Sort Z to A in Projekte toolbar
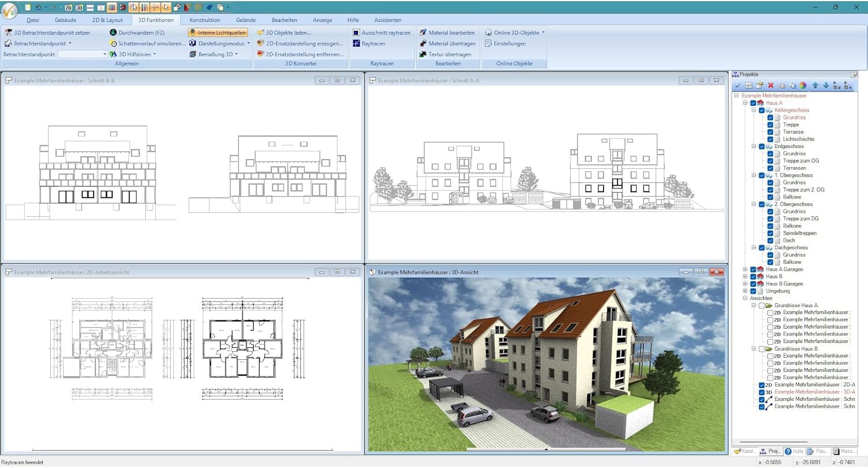Screen dimensions: 868x468 [x=848, y=85]
